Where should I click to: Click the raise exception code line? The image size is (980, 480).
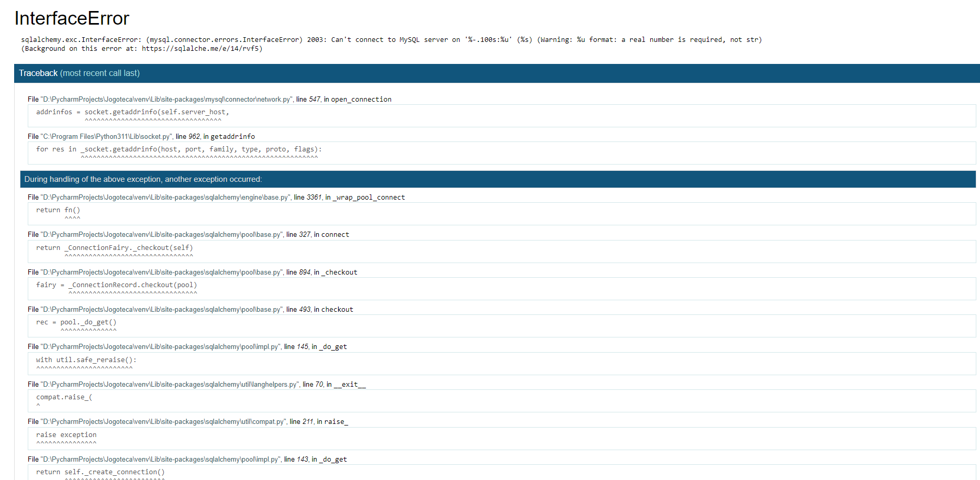coord(502,439)
